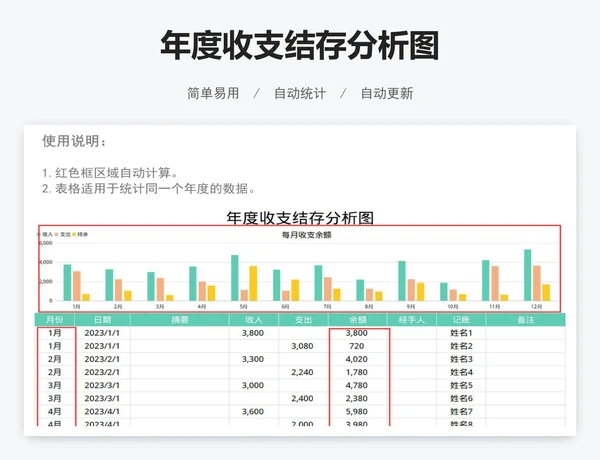
Task: Click the 2,000 y-axis label
Action: (46, 281)
